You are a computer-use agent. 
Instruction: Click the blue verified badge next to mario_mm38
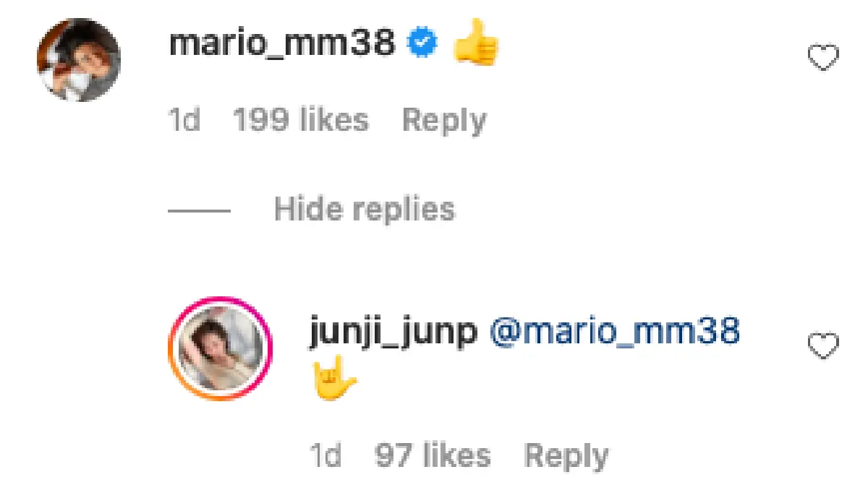coord(420,43)
